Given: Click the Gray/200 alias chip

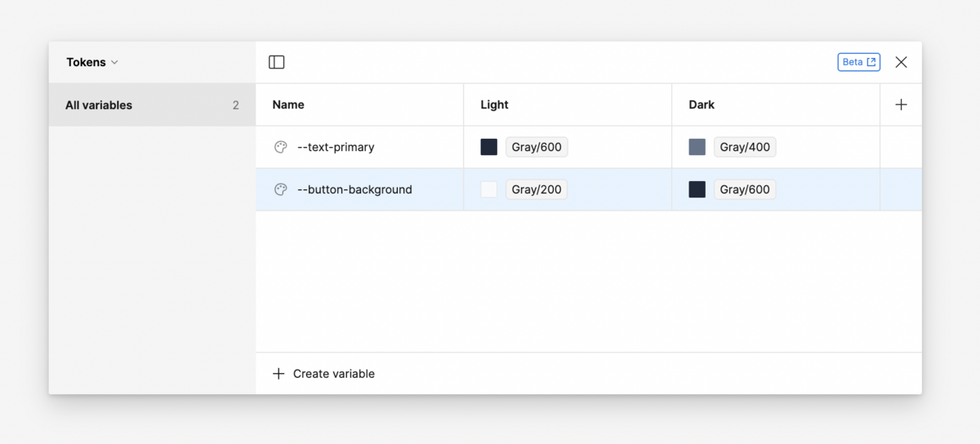Looking at the screenshot, I should click(537, 189).
